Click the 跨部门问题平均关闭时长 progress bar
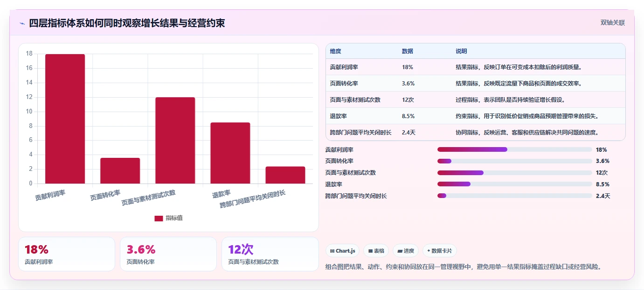 [515, 196]
